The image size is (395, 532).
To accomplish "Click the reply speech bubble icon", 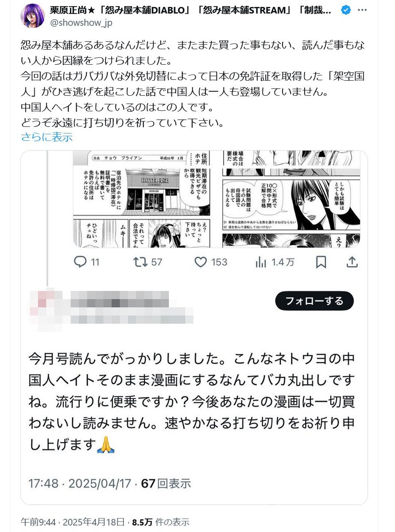I will [80, 262].
